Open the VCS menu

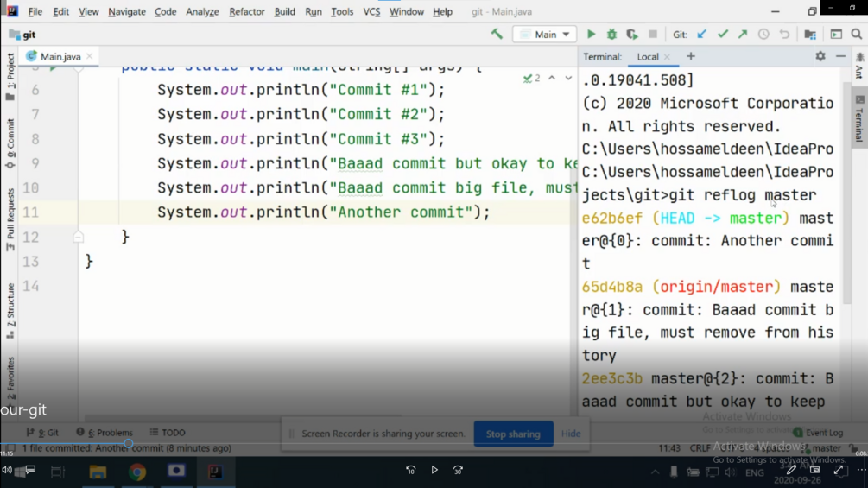(x=371, y=11)
